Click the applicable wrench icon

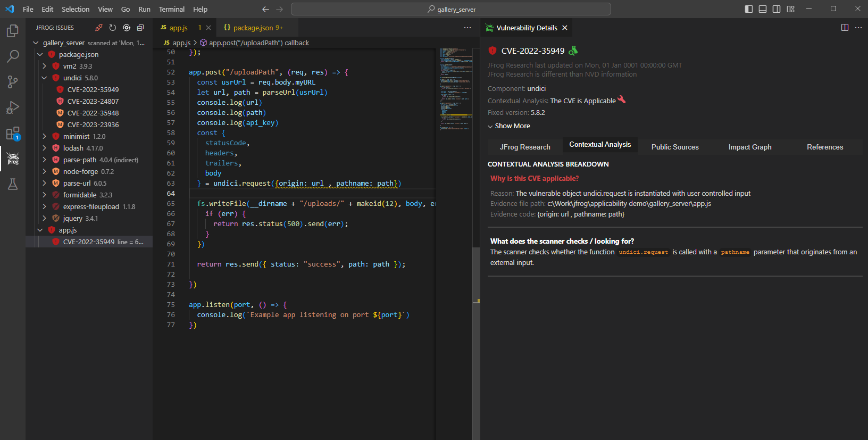[622, 99]
